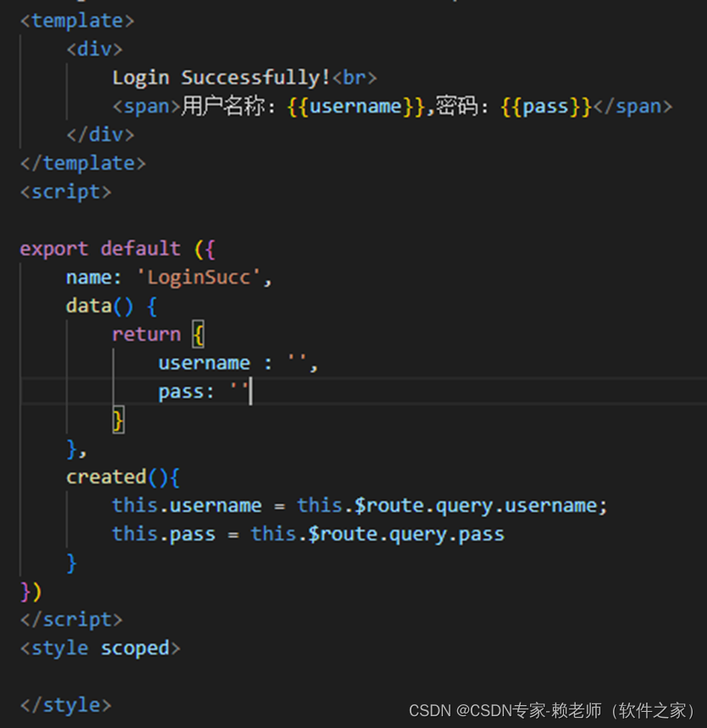Click the Chinese label '密码:'
The height and width of the screenshot is (728, 707).
click(461, 107)
